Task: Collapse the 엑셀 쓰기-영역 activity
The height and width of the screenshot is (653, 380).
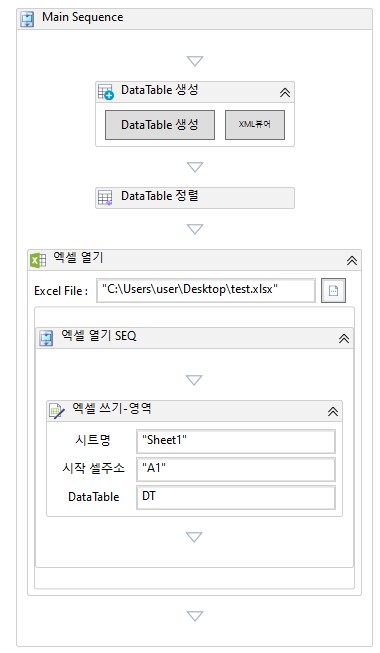Action: (333, 411)
